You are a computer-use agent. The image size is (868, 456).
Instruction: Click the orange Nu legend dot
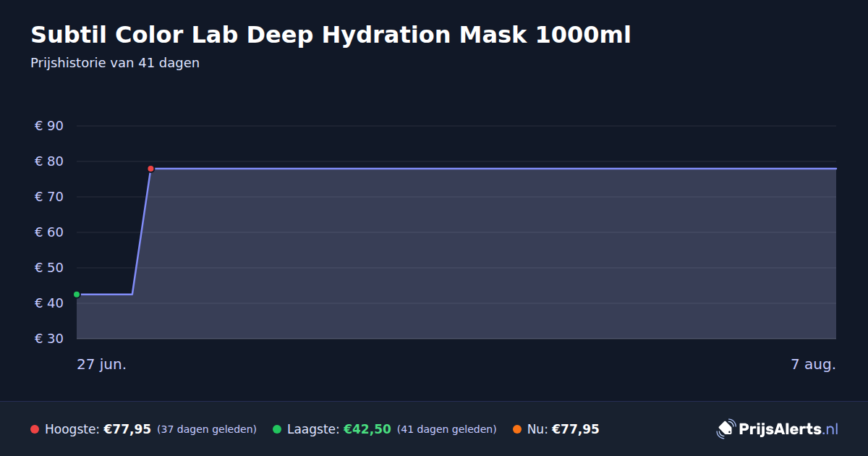[517, 429]
